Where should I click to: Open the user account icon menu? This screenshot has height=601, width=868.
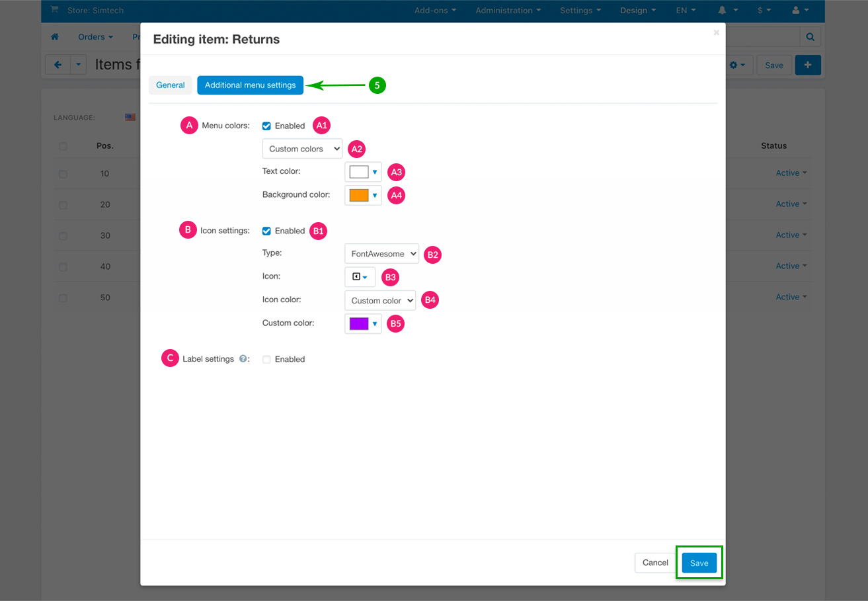799,11
